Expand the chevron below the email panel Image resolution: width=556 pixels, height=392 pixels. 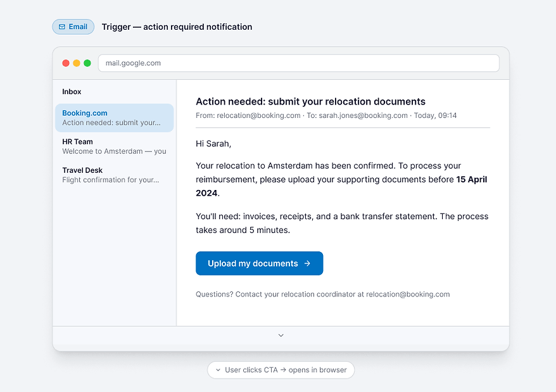click(281, 335)
